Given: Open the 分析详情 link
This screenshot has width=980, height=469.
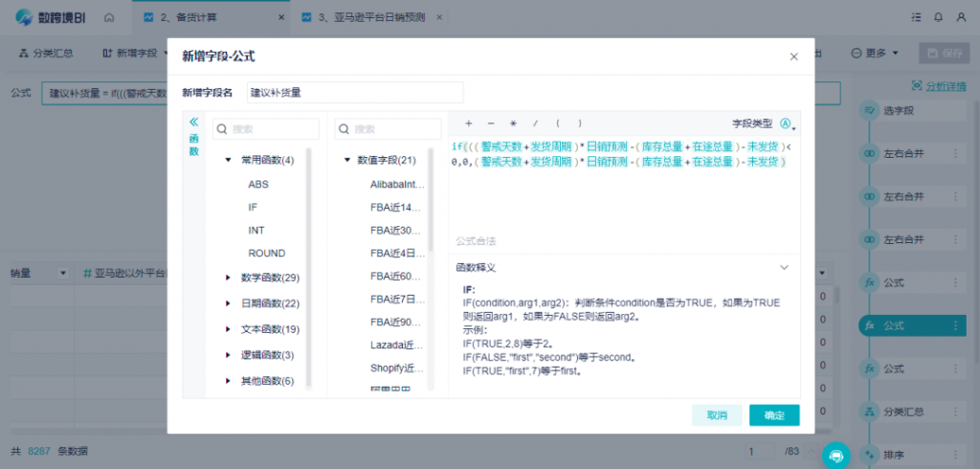Looking at the screenshot, I should pos(939,86).
